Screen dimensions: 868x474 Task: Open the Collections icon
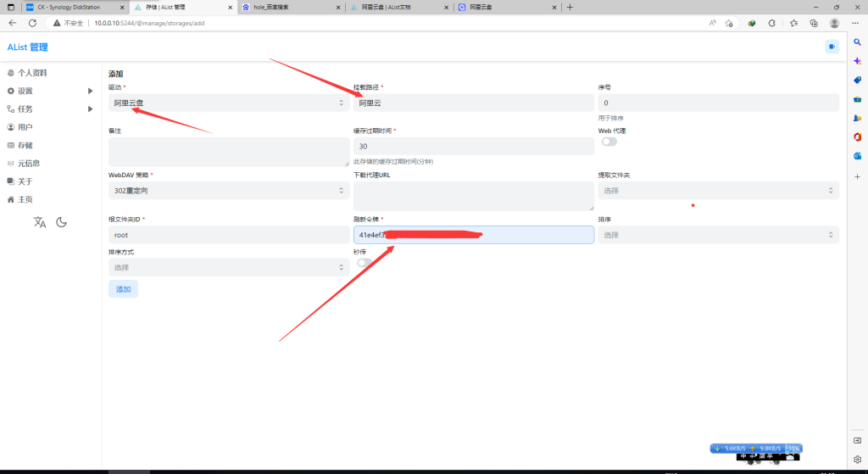tap(814, 23)
